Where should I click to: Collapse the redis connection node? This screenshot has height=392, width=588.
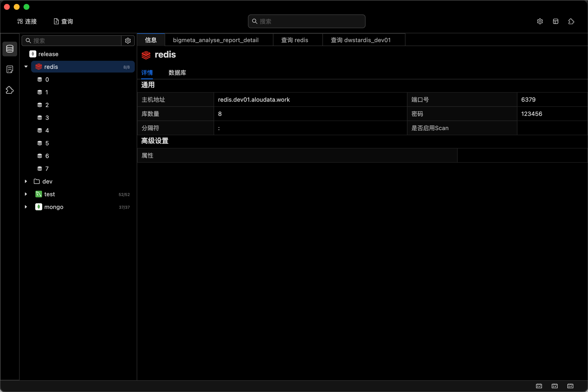(25, 66)
